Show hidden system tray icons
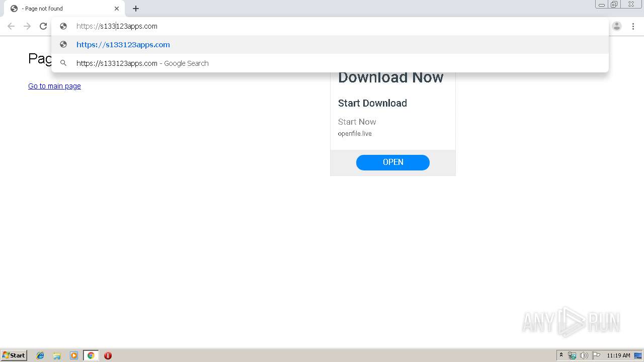The image size is (644, 362). click(x=561, y=355)
